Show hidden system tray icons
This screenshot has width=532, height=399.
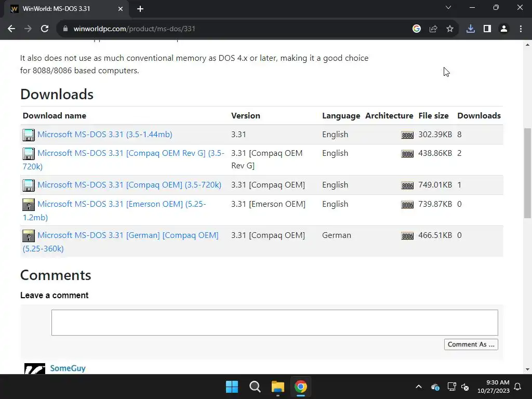pyautogui.click(x=419, y=387)
